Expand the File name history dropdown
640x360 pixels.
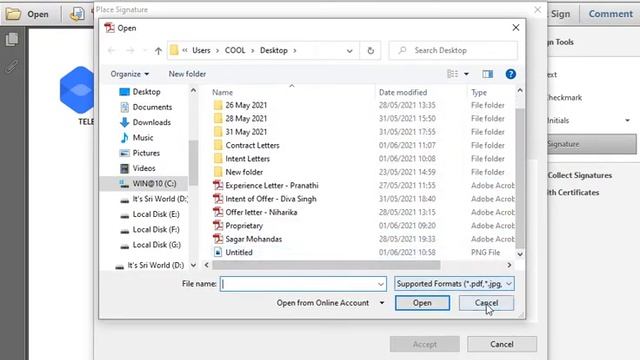(x=380, y=284)
